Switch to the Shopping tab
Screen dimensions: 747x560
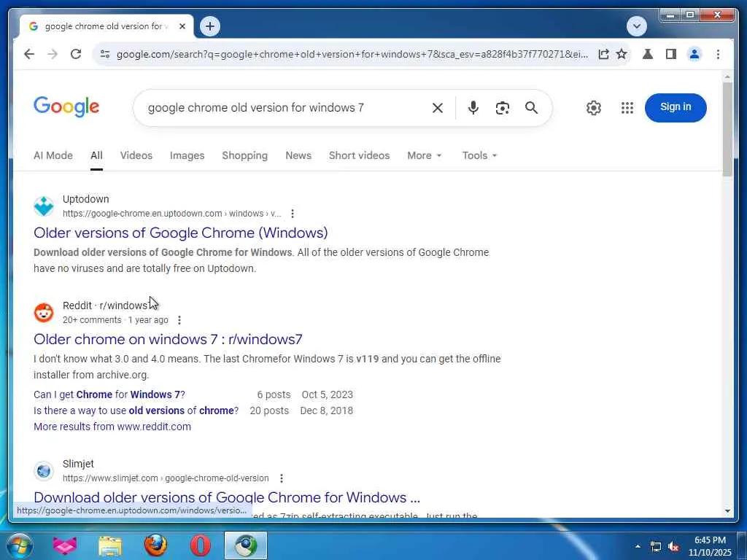click(x=245, y=156)
